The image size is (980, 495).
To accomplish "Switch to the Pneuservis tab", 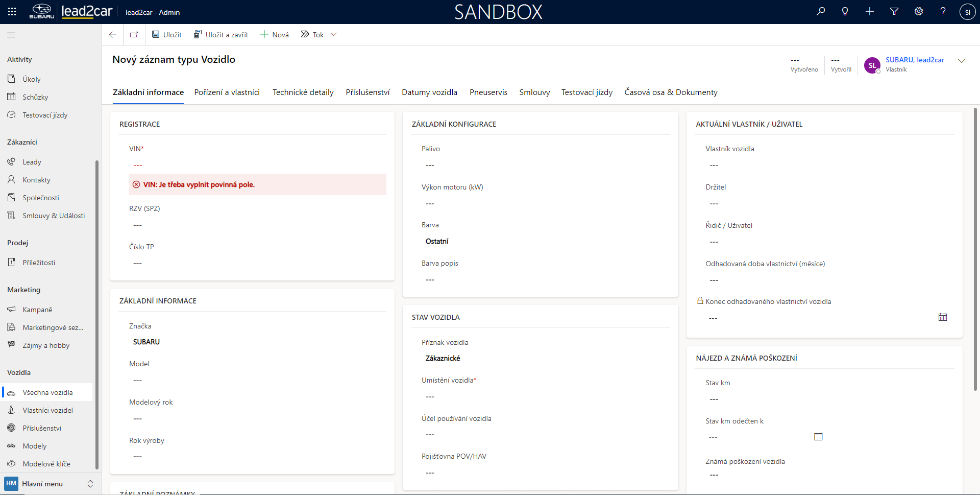I will [x=488, y=92].
